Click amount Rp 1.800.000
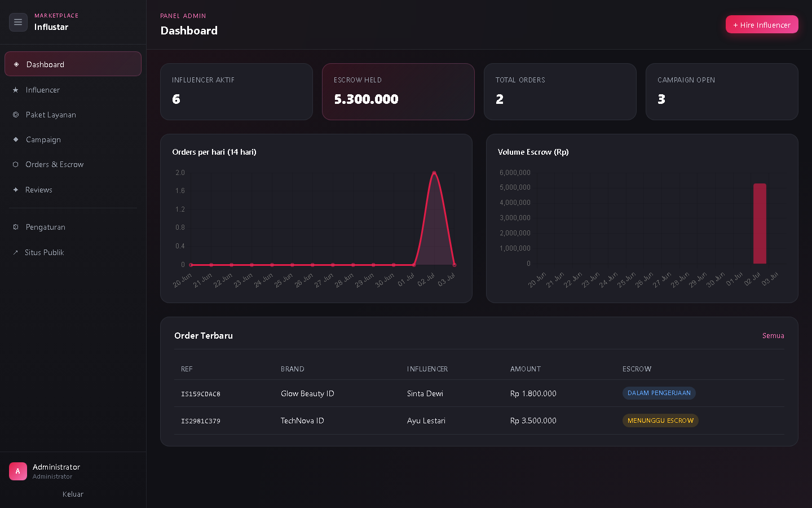812x508 pixels. point(533,393)
